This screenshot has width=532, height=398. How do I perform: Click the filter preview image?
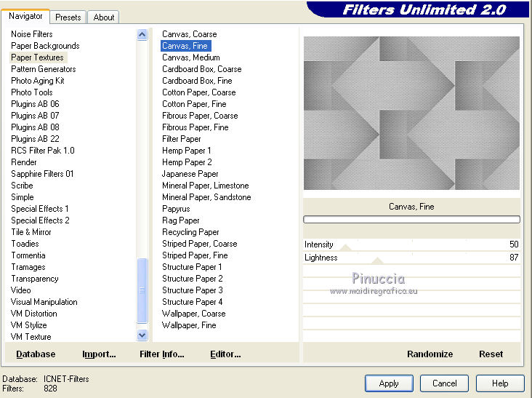click(411, 113)
